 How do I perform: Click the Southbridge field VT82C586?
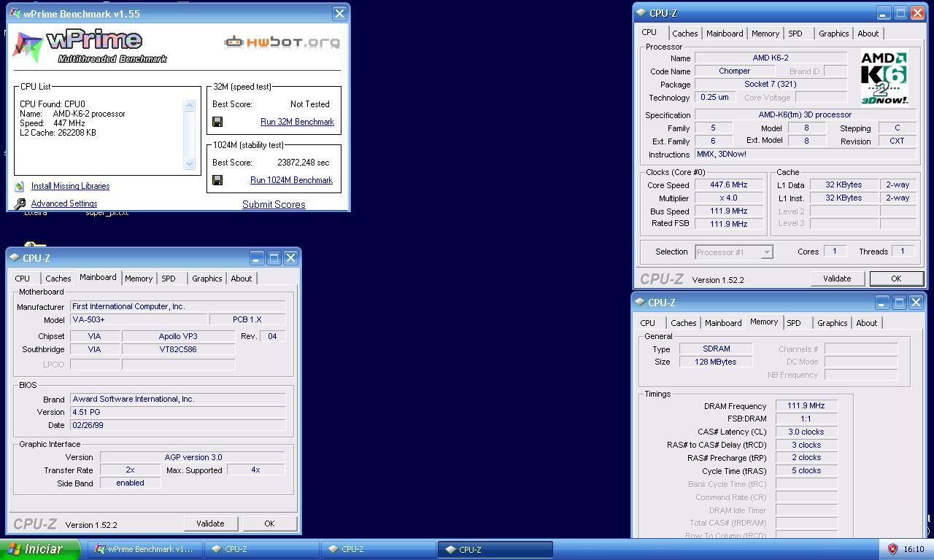pyautogui.click(x=178, y=349)
